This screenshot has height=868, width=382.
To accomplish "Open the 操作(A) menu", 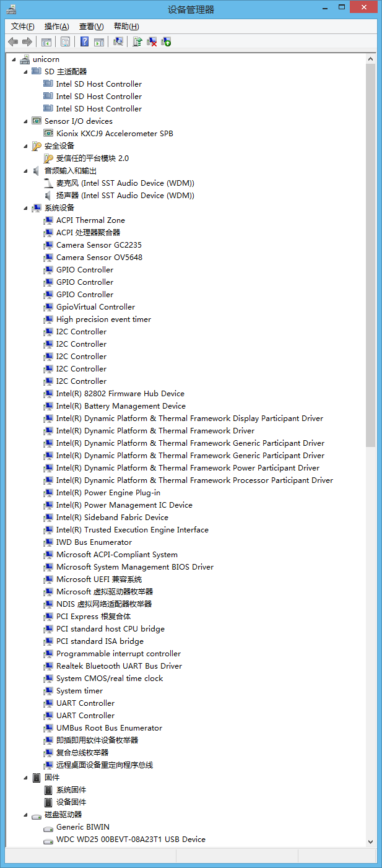I will tap(56, 26).
